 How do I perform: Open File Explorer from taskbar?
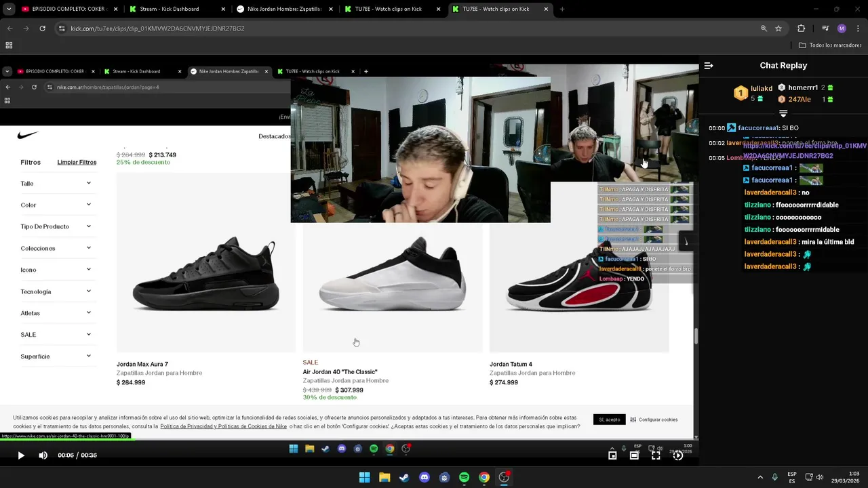[x=384, y=477]
